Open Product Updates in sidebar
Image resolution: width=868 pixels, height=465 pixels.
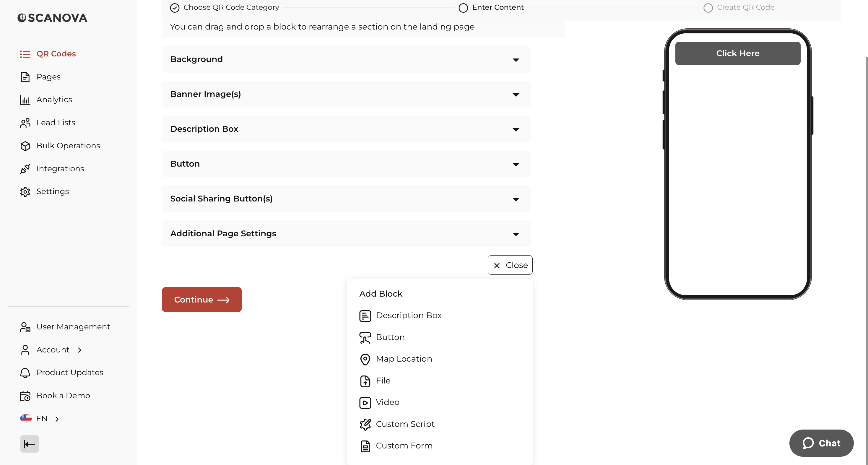70,373
